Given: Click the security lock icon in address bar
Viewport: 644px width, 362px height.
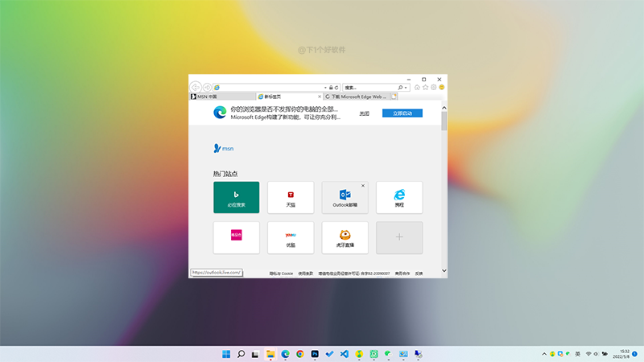Looking at the screenshot, I should tap(331, 88).
